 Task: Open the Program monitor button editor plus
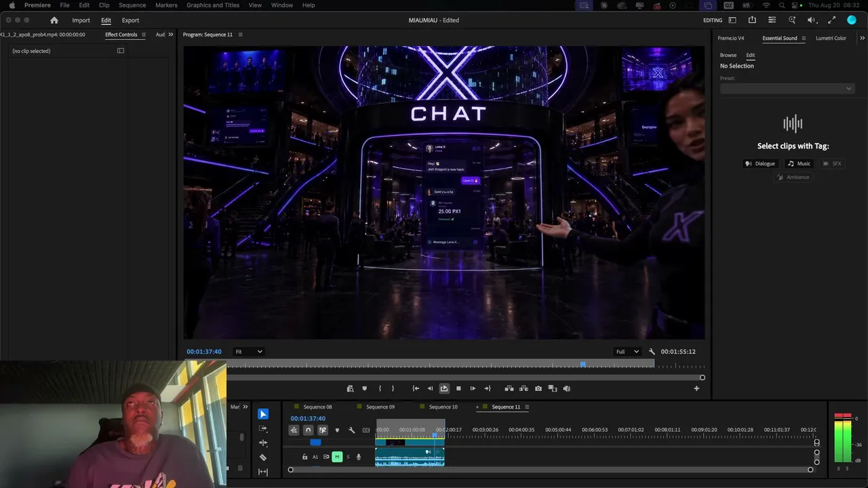[696, 388]
